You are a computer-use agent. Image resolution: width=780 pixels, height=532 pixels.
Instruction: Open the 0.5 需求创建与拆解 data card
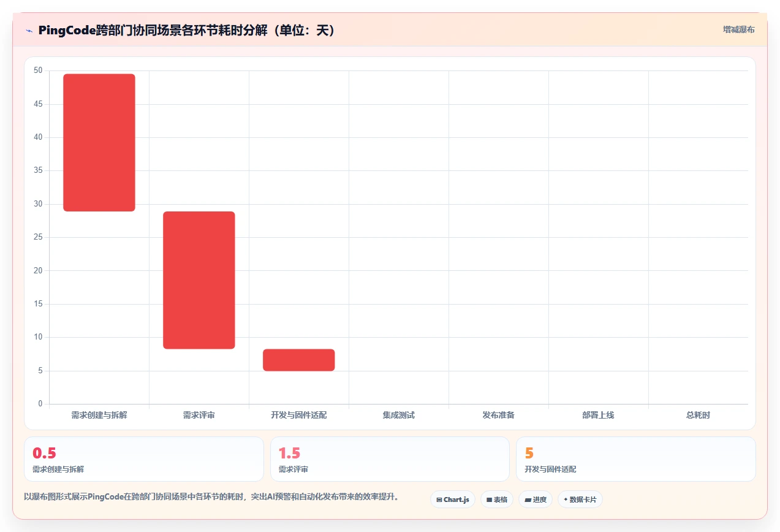(144, 459)
